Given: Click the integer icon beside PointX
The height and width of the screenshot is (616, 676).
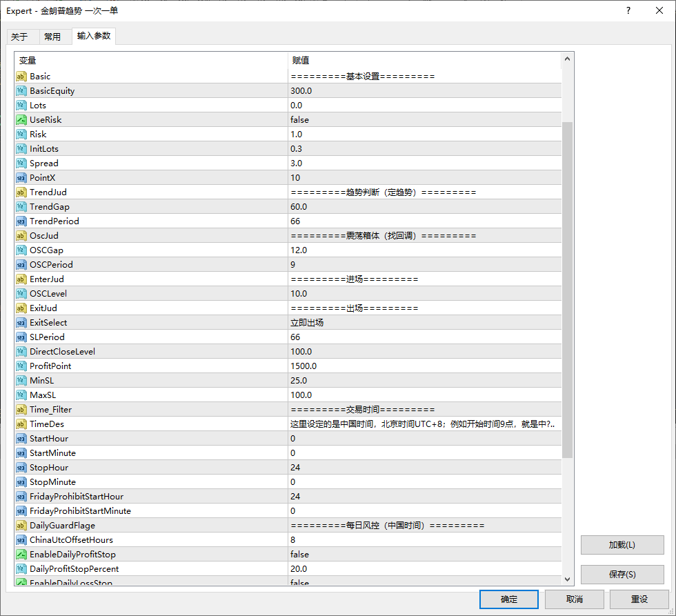Looking at the screenshot, I should click(21, 178).
